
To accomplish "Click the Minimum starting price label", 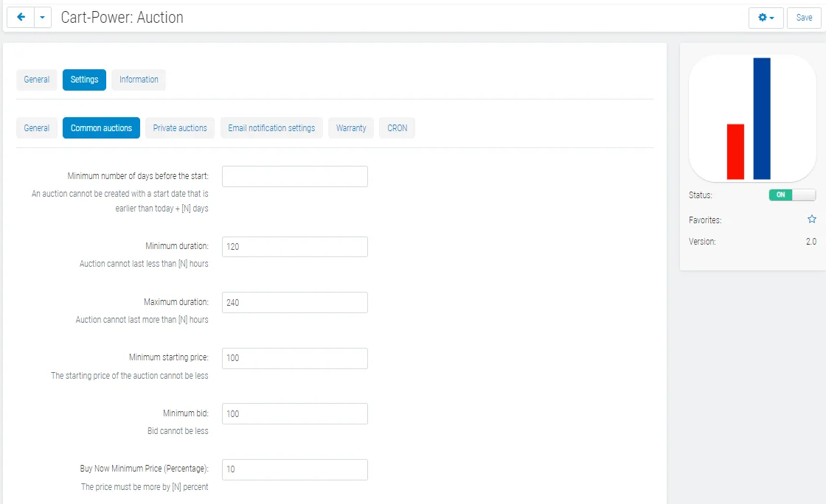I will coord(169,357).
